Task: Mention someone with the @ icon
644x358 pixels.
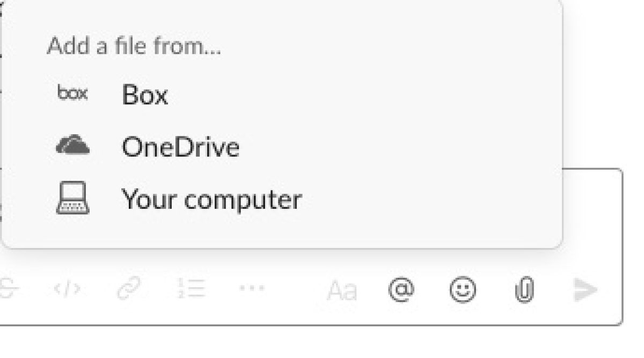Action: 401,289
